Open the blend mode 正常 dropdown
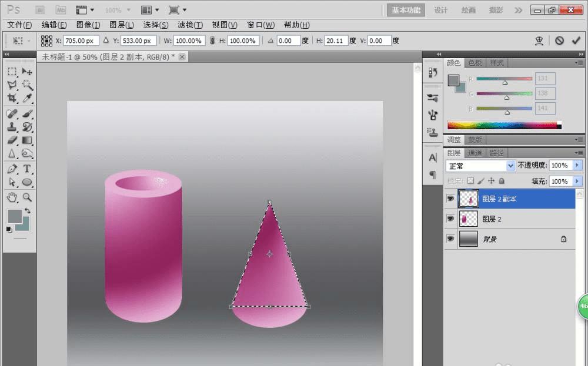This screenshot has width=588, height=366. tap(480, 166)
